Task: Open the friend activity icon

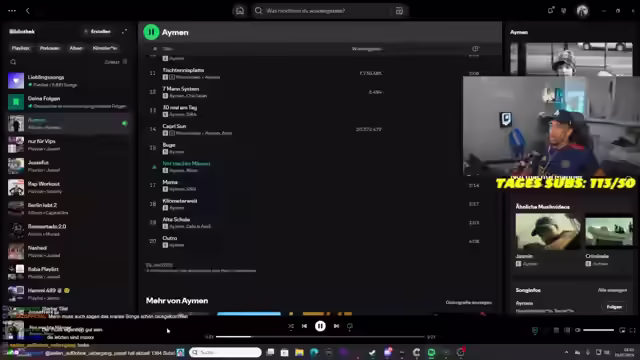Action: coord(564,11)
